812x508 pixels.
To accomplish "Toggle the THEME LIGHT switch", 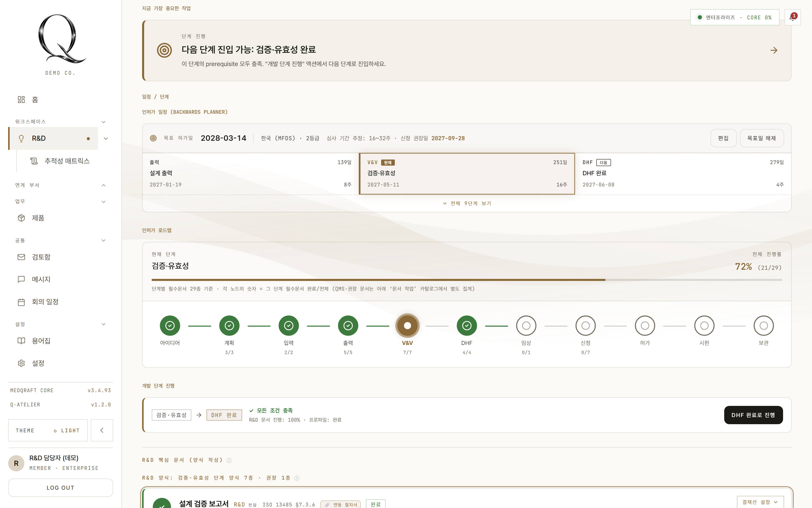I will [48, 430].
